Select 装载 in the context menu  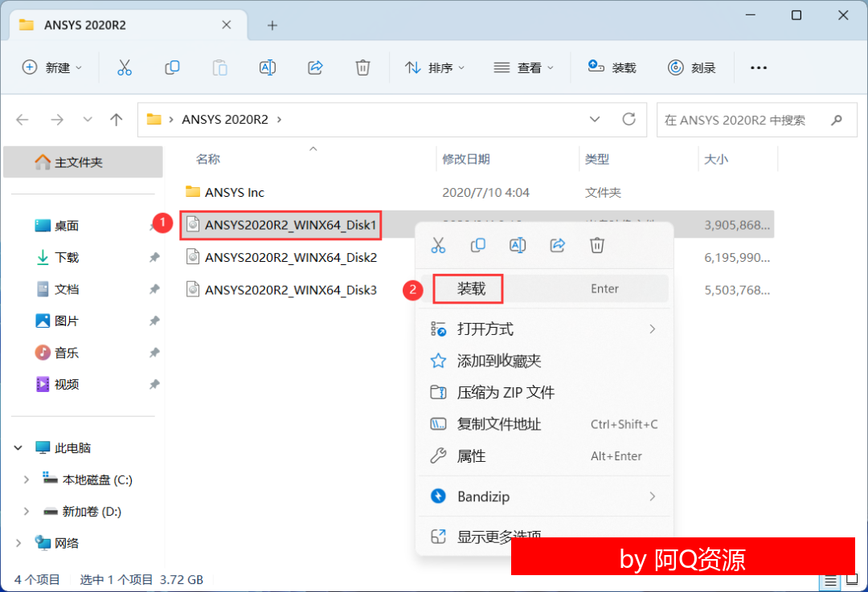[x=544, y=289]
